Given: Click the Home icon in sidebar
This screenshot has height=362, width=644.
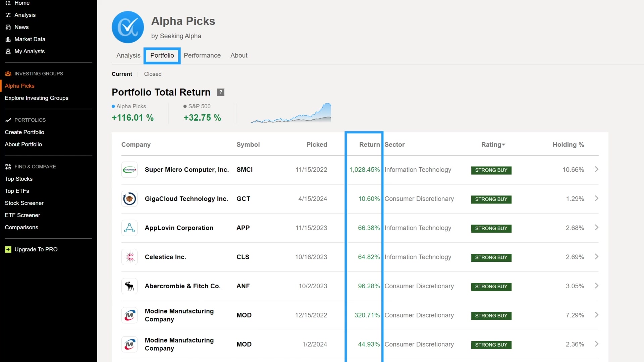Looking at the screenshot, I should coord(8,3).
